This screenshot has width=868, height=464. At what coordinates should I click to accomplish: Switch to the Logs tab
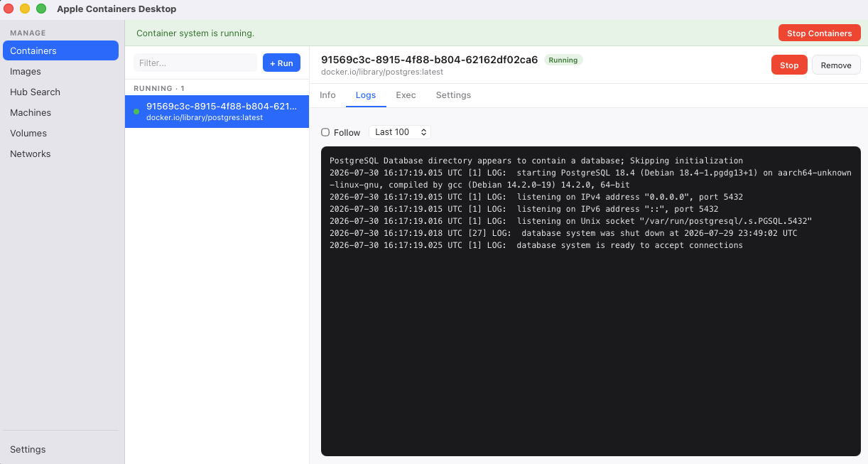click(x=366, y=95)
